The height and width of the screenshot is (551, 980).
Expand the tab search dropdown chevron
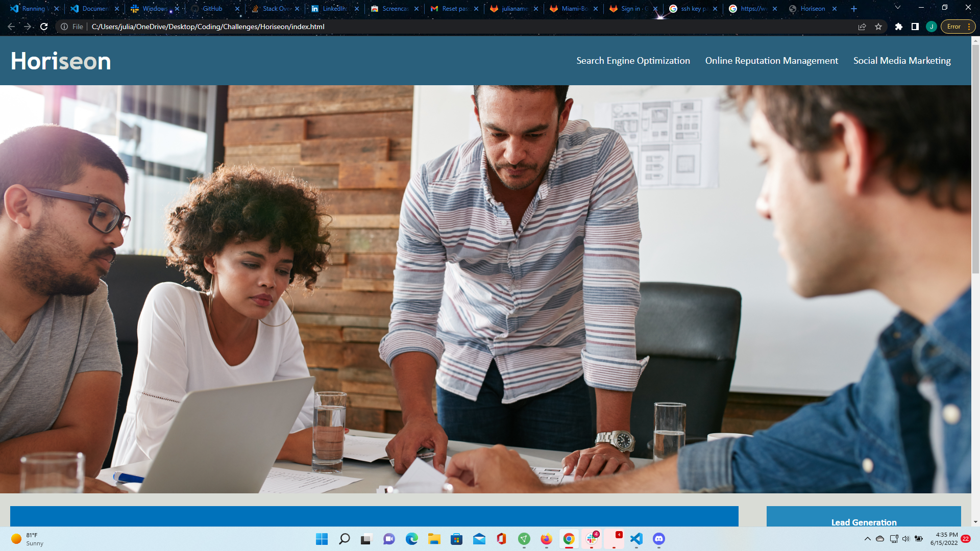click(898, 8)
